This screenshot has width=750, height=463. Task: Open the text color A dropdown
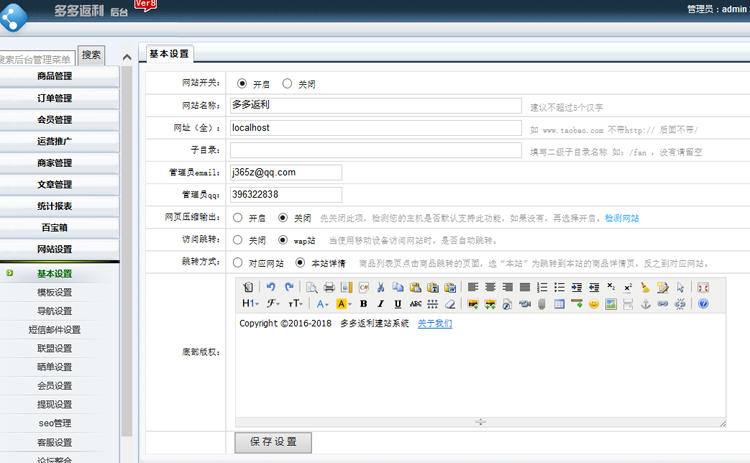322,304
